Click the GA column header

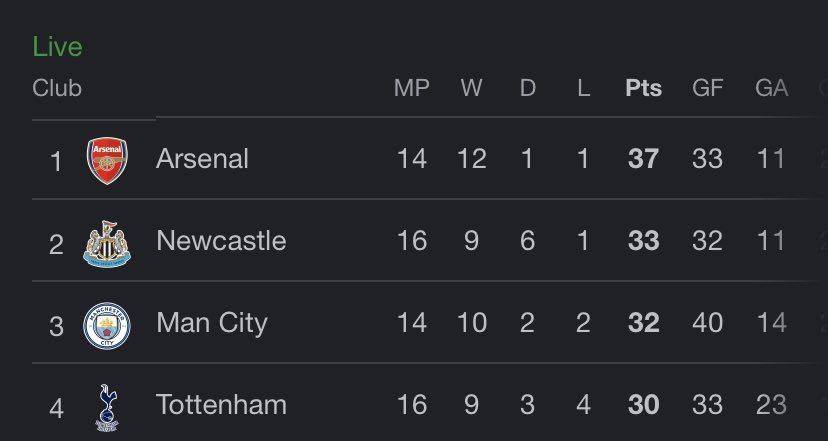pos(771,88)
